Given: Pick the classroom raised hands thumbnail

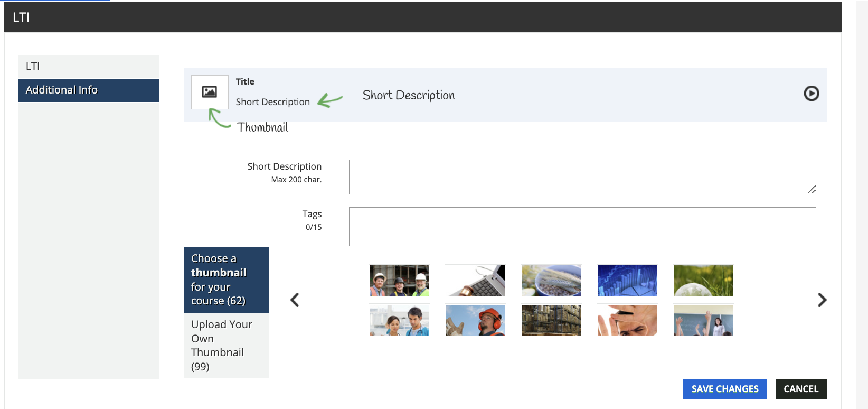Looking at the screenshot, I should (x=703, y=320).
